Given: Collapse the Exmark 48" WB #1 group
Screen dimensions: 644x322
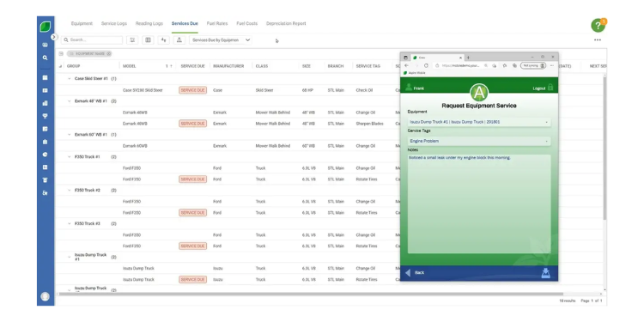Looking at the screenshot, I should pyautogui.click(x=70, y=101).
